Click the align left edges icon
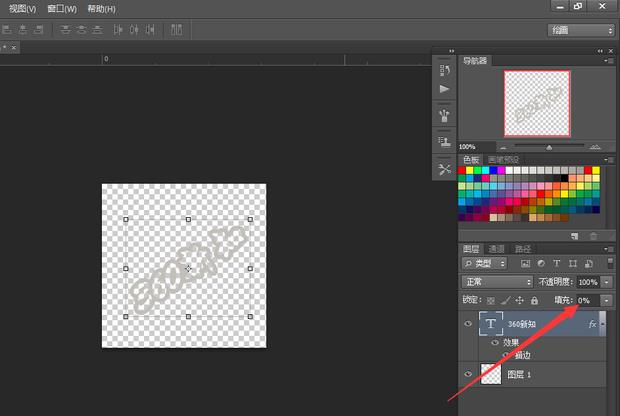The width and height of the screenshot is (620, 416). point(7,30)
